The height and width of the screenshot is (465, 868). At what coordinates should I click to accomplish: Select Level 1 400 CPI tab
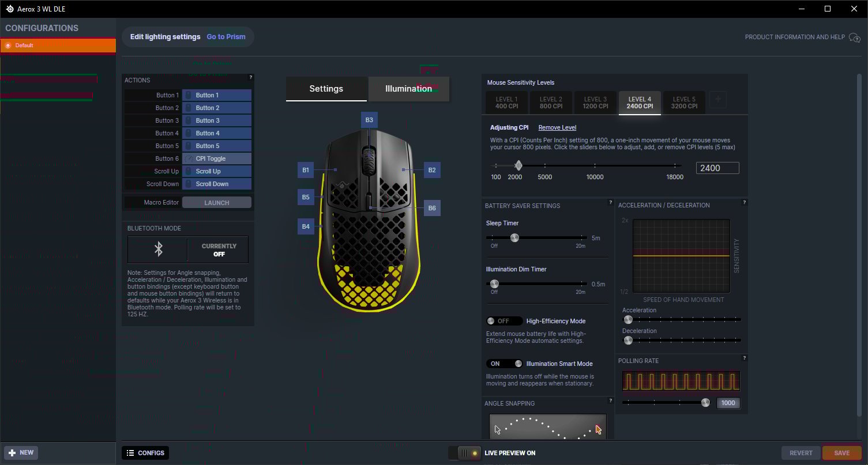tap(506, 103)
